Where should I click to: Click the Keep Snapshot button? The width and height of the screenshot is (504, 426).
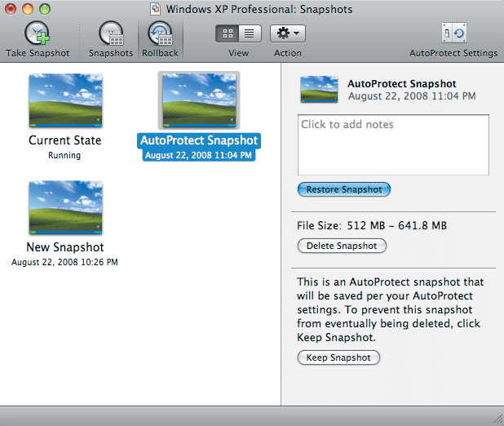tap(338, 357)
